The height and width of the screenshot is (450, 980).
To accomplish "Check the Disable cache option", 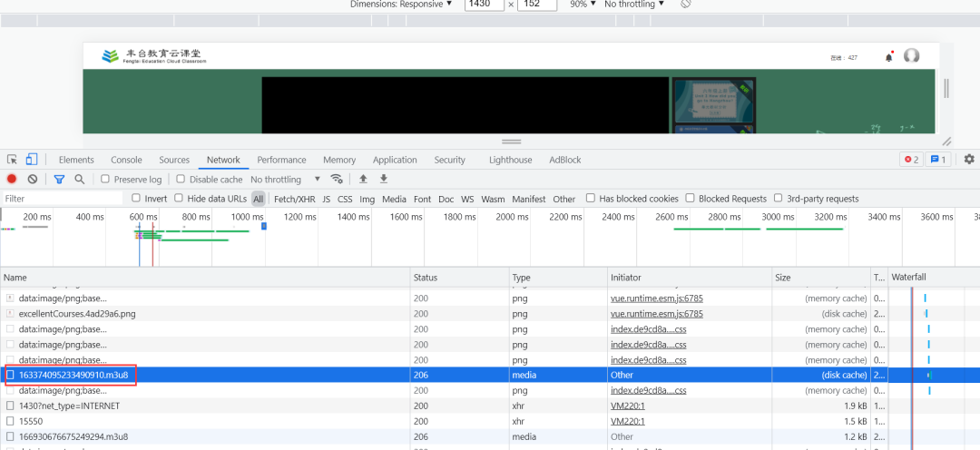I will [181, 180].
